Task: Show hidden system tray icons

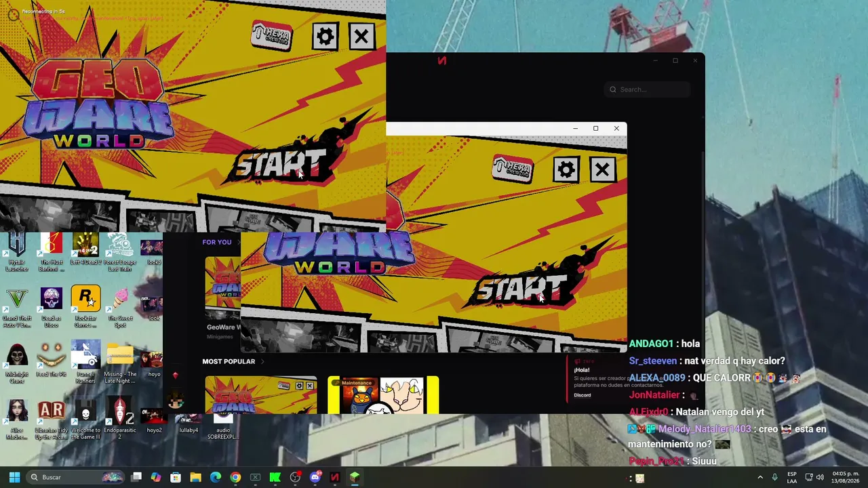Action: tap(760, 477)
